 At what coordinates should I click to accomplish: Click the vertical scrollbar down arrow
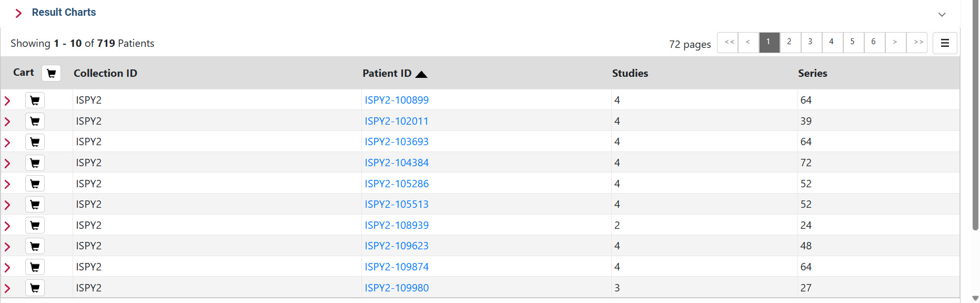(975, 298)
